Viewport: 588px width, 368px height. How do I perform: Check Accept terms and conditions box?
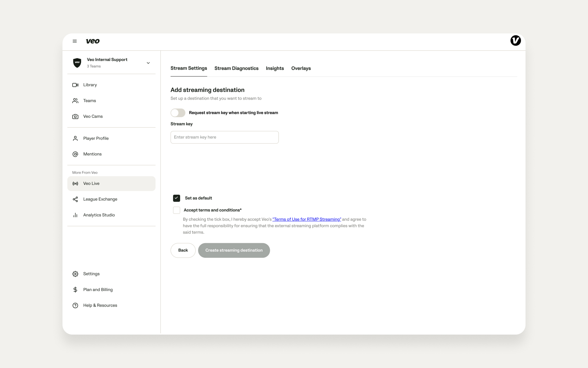176,210
